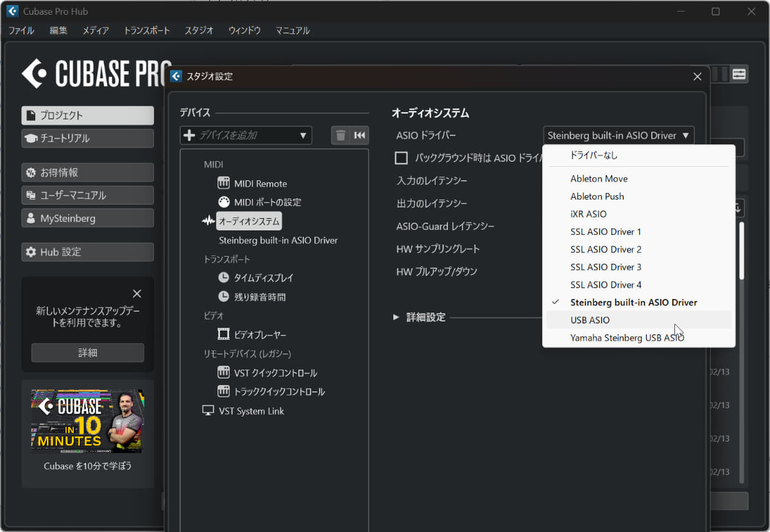The height and width of the screenshot is (532, 770).
Task: Select MIDI ポートの設定 in the device tree
Action: tap(268, 202)
